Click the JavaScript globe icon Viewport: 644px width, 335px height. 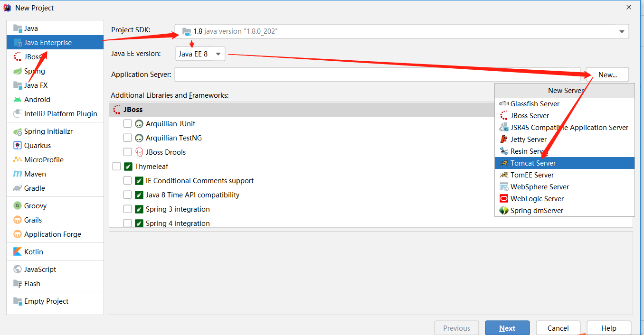18,270
